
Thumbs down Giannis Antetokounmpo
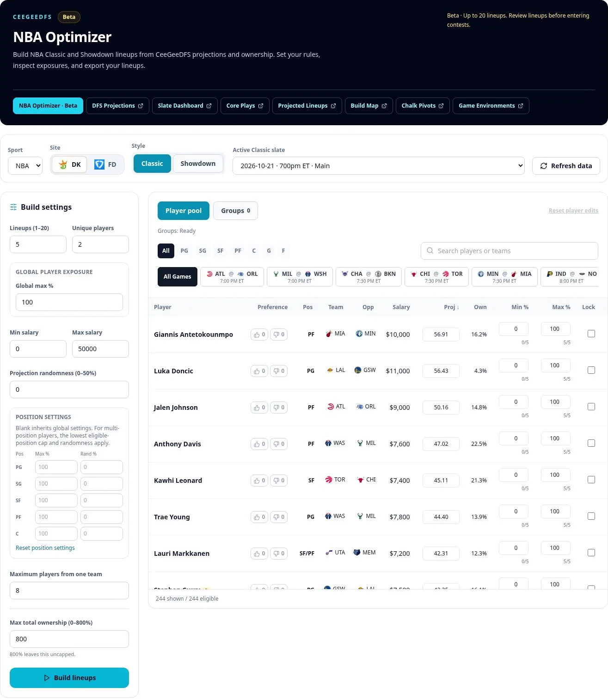click(x=279, y=335)
